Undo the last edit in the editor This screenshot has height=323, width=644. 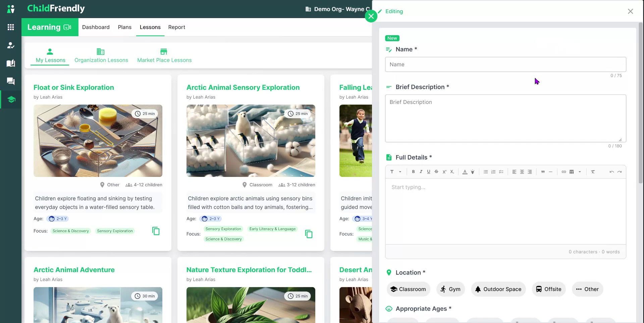(x=612, y=172)
